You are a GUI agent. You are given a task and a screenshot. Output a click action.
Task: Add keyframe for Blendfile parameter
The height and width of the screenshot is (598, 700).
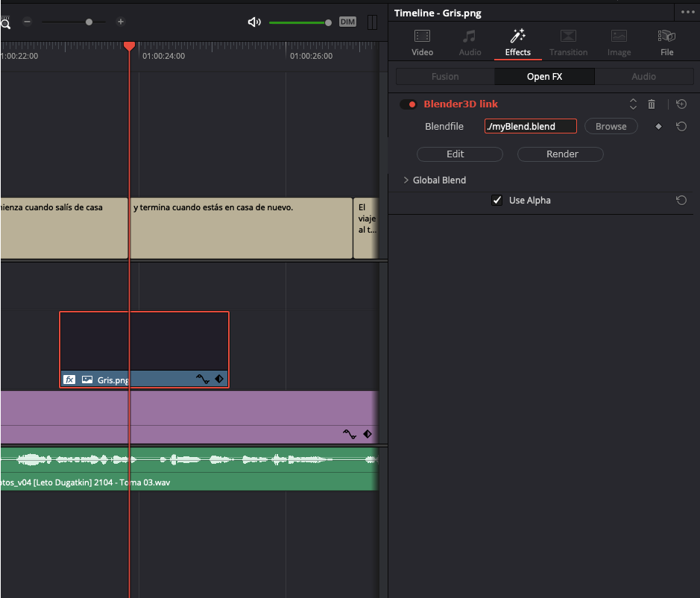[x=658, y=127]
